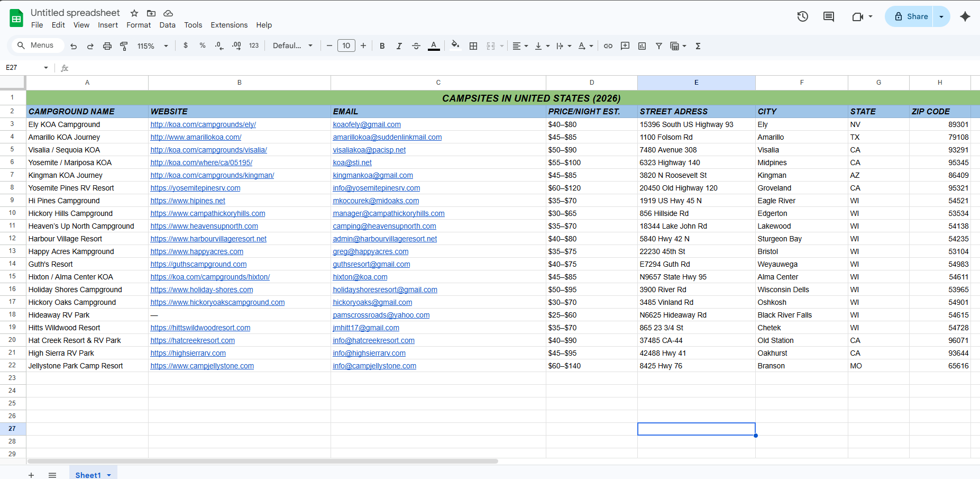
Task: Select row 27 header
Action: pyautogui.click(x=12, y=429)
